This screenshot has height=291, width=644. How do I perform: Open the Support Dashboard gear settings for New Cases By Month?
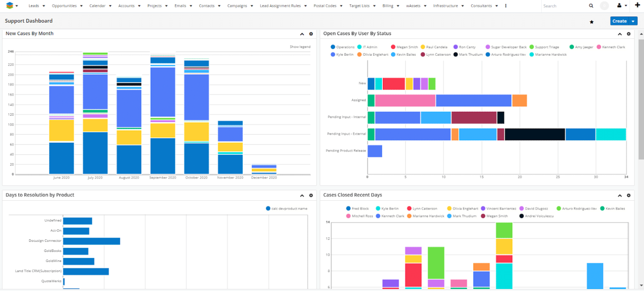(x=311, y=34)
